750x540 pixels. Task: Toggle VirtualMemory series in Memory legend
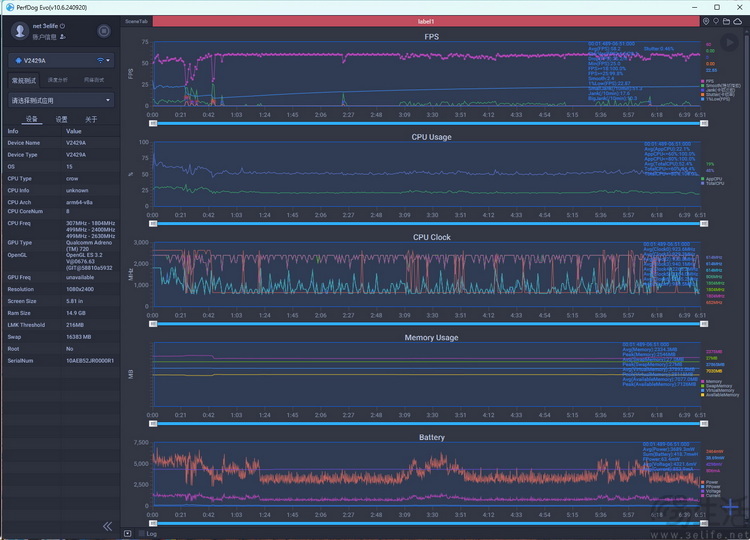point(717,390)
